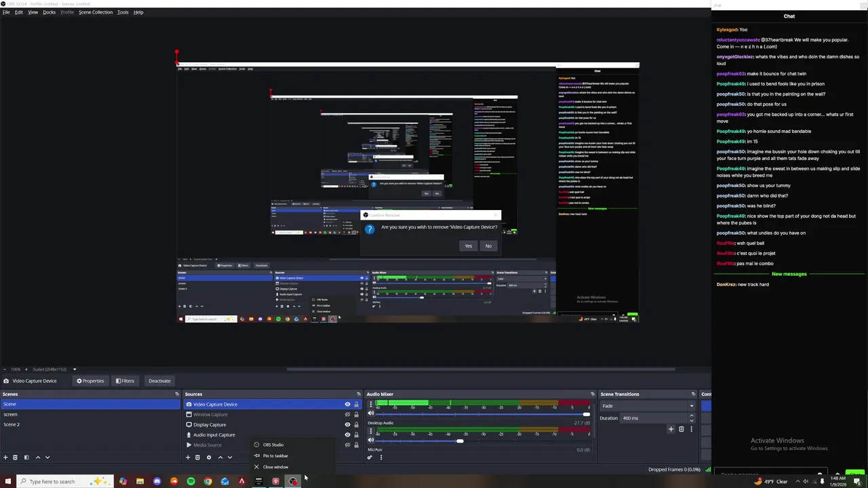Pop out the Sources dock

[359, 394]
